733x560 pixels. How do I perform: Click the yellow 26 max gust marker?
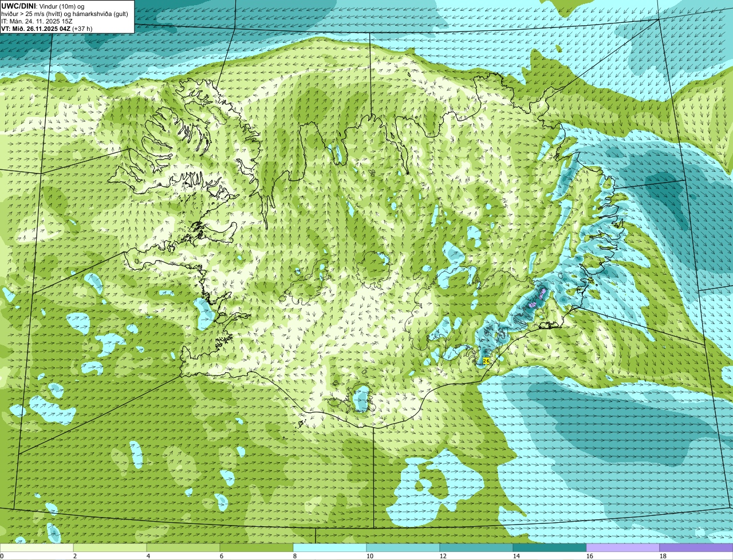(x=486, y=361)
